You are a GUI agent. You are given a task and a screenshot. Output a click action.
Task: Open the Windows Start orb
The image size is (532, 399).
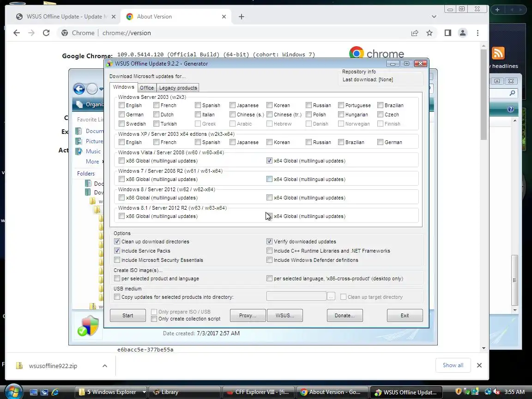click(x=13, y=392)
